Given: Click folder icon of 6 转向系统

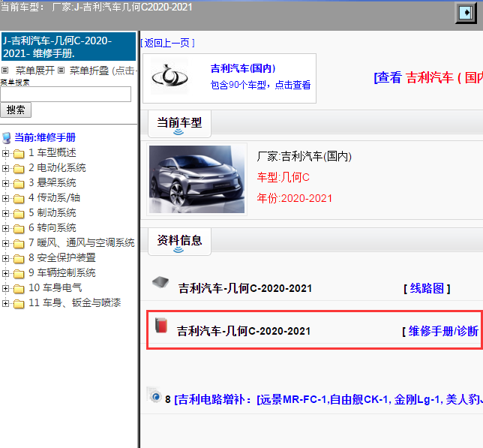Looking at the screenshot, I should [x=19, y=229].
